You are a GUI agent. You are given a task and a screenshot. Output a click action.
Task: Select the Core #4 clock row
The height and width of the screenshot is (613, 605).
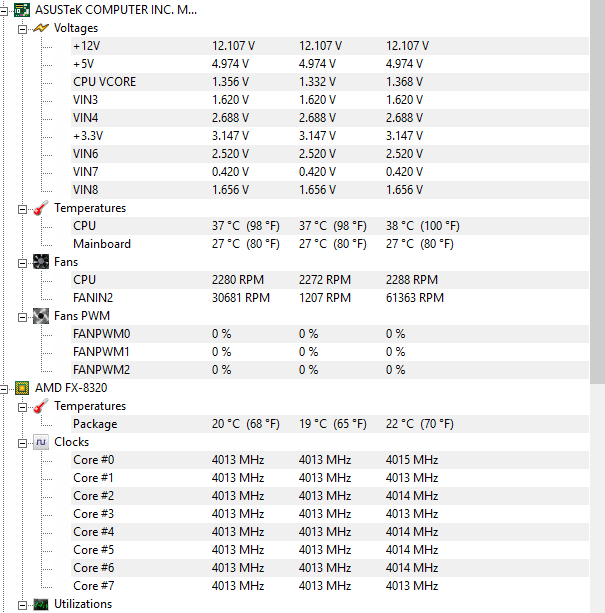329,532
